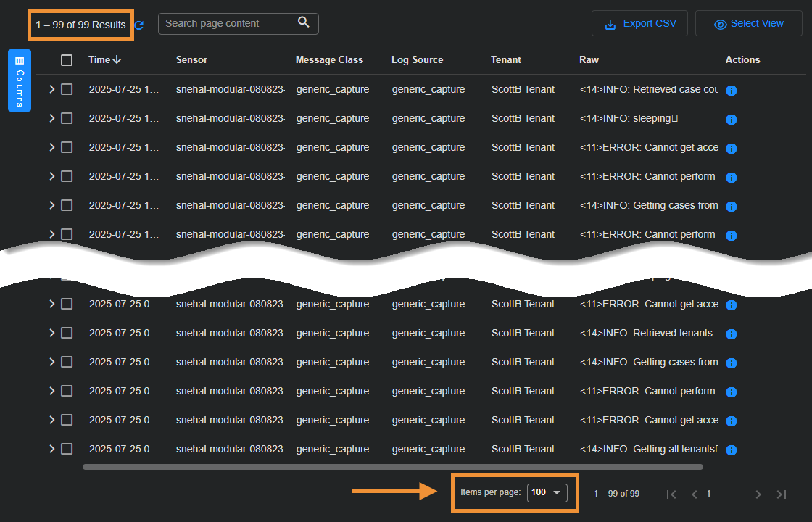This screenshot has width=812, height=522.
Task: Expand the 'Retrieved case' first row
Action: pyautogui.click(x=51, y=89)
